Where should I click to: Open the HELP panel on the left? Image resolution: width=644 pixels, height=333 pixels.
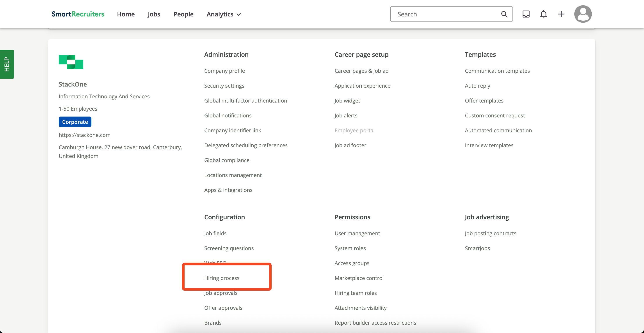pos(7,64)
